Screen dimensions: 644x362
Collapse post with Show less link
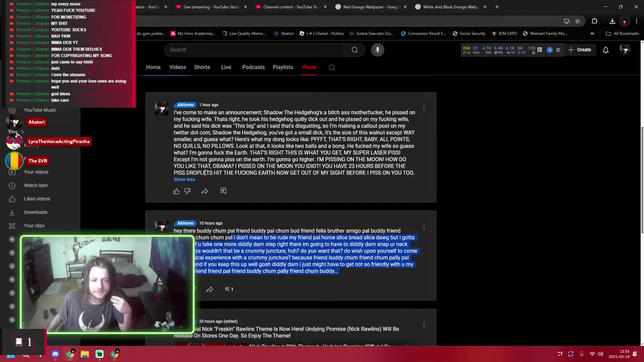point(184,179)
